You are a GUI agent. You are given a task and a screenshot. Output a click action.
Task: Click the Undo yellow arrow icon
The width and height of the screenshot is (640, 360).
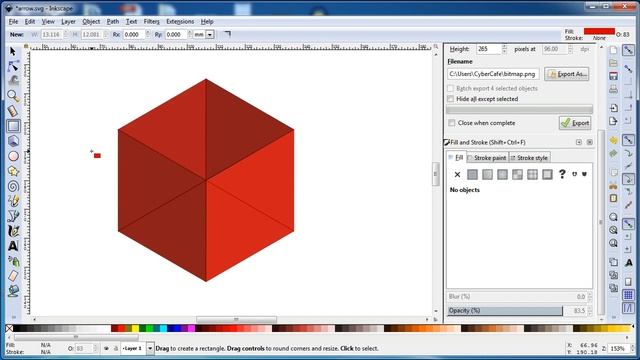pos(613,140)
